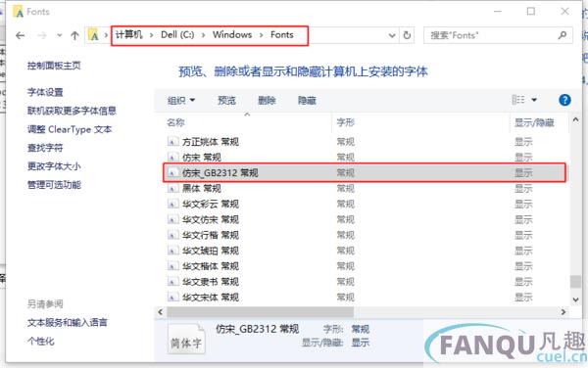This screenshot has height=368, width=588.
Task: Click the 删除 toolbar button
Action: coord(267,101)
